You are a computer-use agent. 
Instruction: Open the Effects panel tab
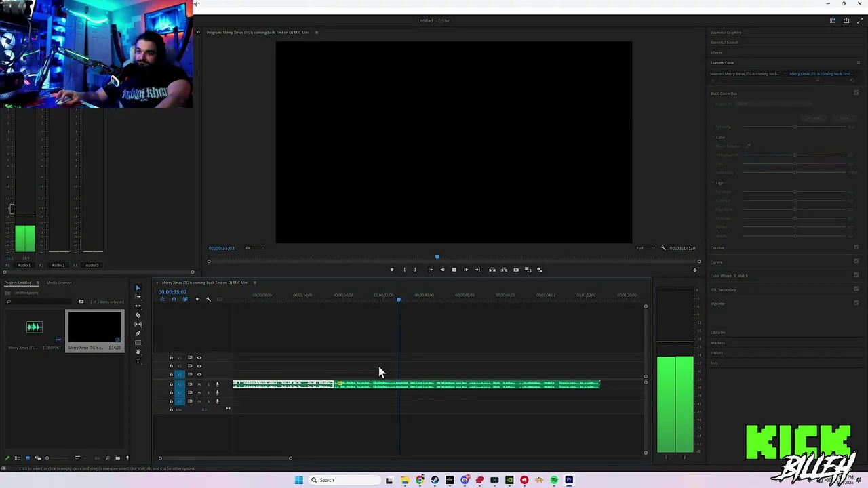pyautogui.click(x=716, y=53)
